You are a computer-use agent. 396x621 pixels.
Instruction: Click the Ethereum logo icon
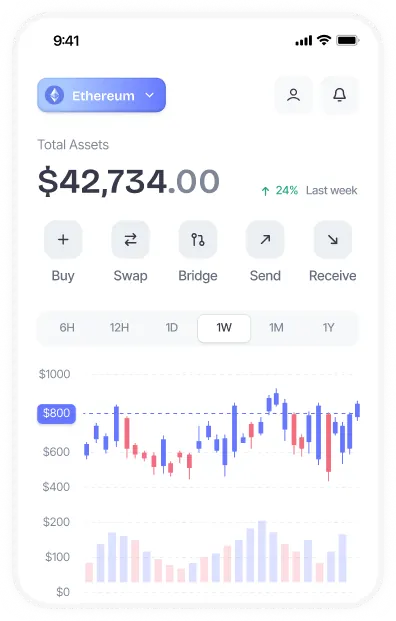(55, 95)
